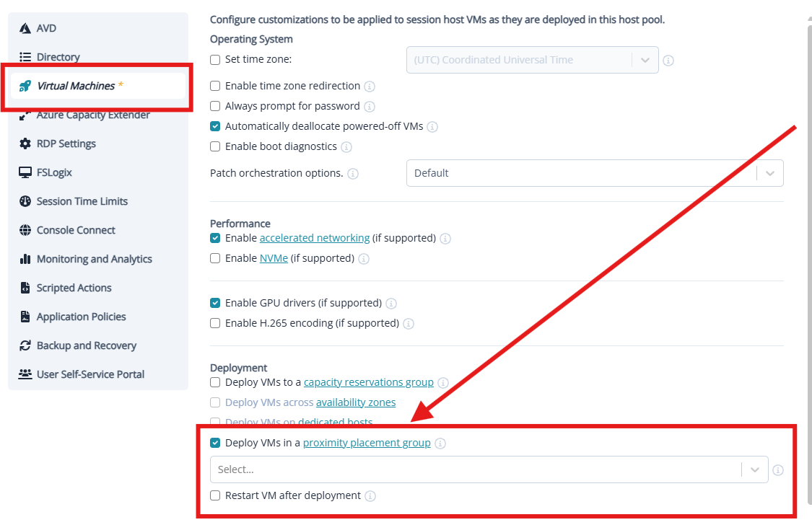This screenshot has width=812, height=525.
Task: Tick the Enable NVMe checkbox
Action: [215, 258]
